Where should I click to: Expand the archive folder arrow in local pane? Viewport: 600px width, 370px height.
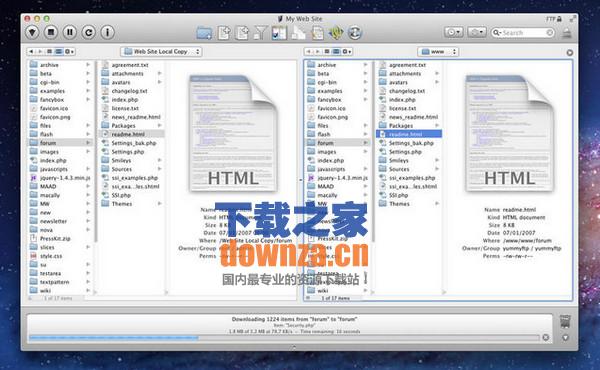click(88, 65)
